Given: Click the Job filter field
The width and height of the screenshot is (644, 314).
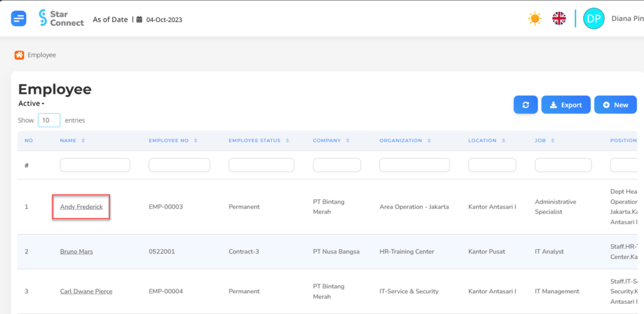Looking at the screenshot, I should [x=563, y=165].
